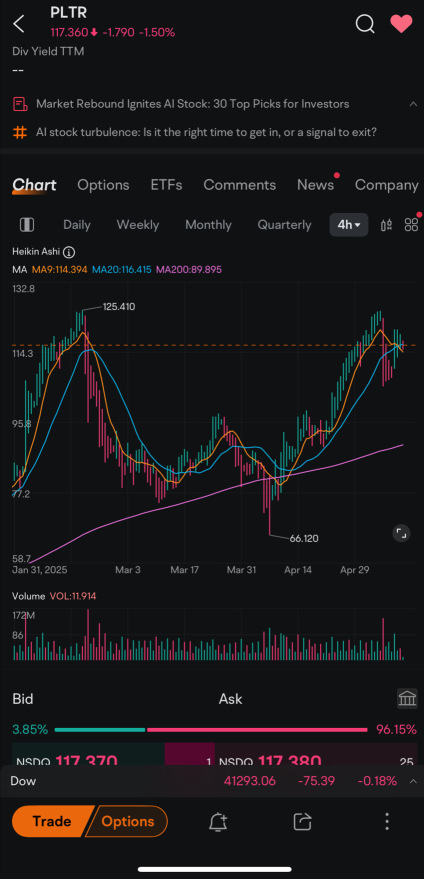Tap the Dow 41293.06 index value
The image size is (424, 879).
coord(250,781)
